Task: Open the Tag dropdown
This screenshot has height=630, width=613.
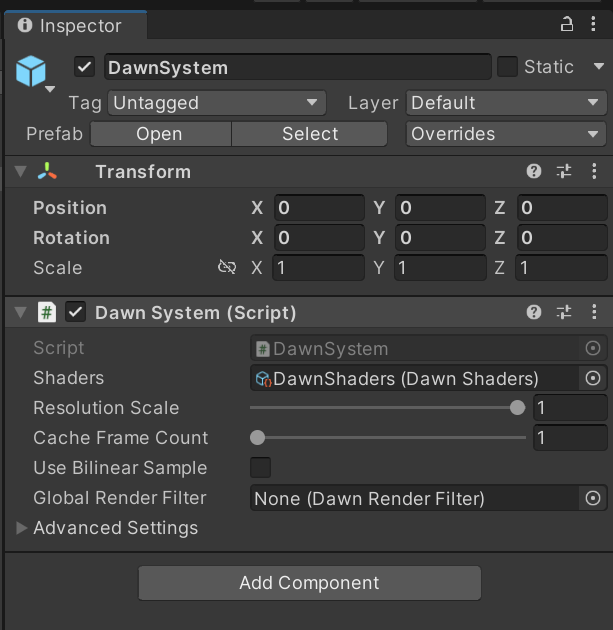Action: [x=217, y=103]
